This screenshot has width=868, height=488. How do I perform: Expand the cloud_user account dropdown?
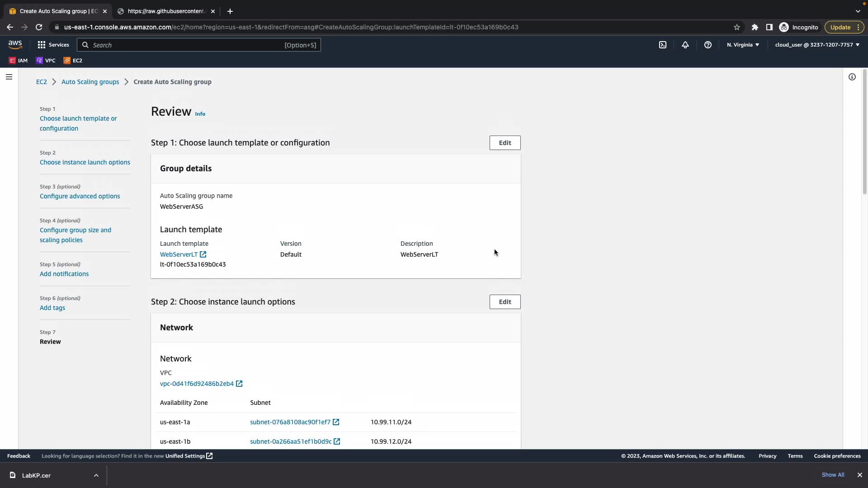point(817,45)
